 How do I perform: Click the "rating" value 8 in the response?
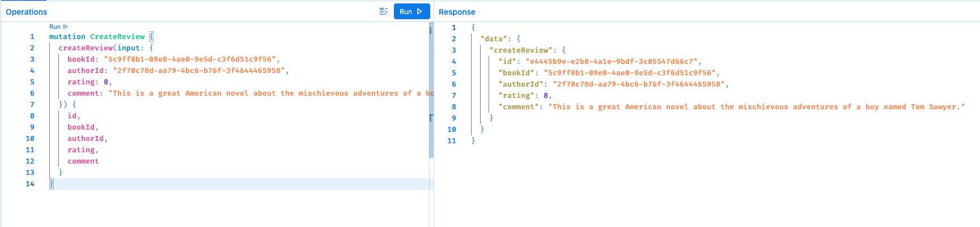(x=546, y=96)
